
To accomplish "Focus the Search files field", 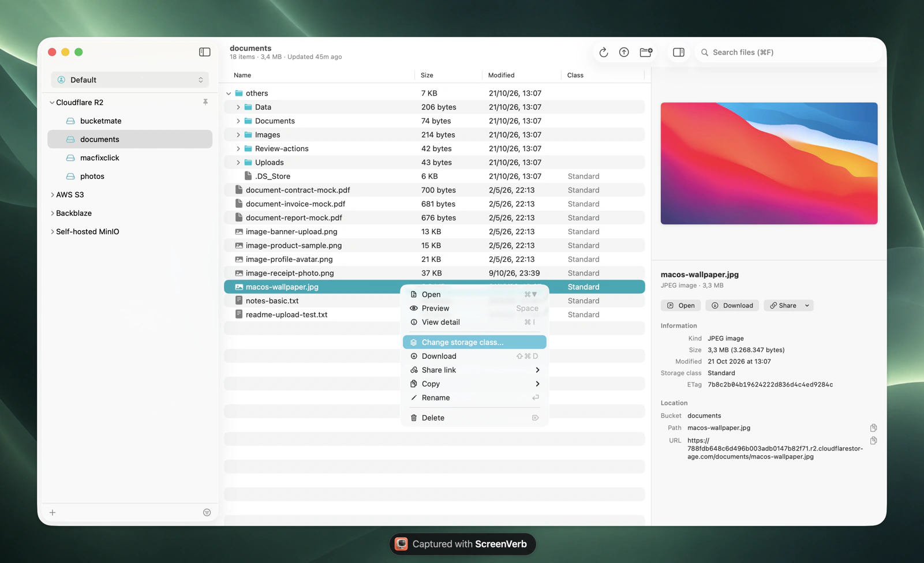I will click(788, 52).
